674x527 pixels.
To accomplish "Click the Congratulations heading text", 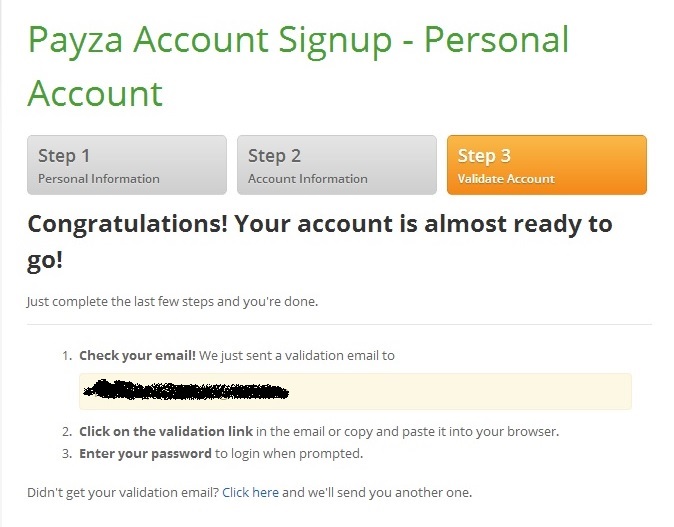I will pyautogui.click(x=320, y=242).
